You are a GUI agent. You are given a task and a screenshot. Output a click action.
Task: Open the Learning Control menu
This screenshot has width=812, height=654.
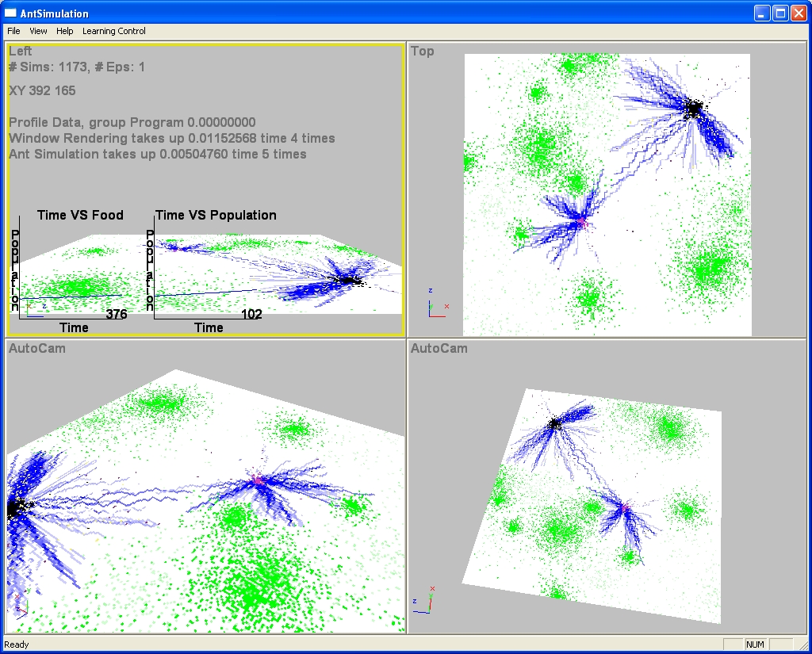tap(113, 31)
